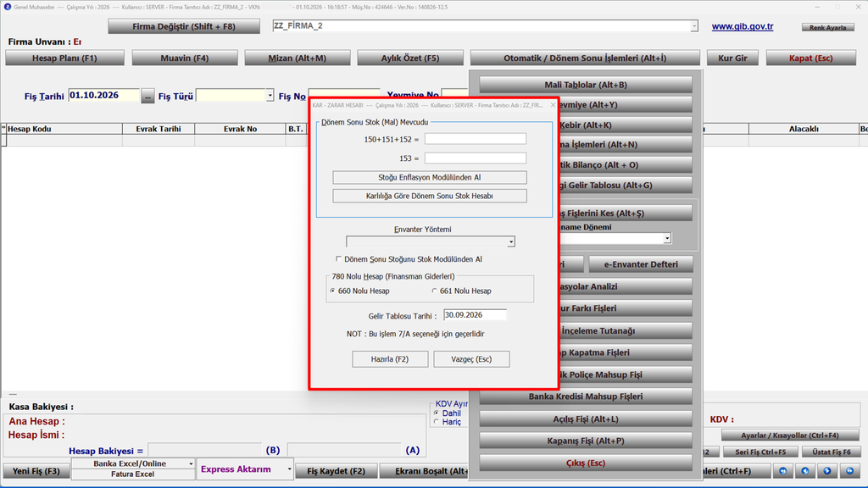Open Mali Tablolar (Alt+B)
The width and height of the screenshot is (868, 488).
point(586,85)
